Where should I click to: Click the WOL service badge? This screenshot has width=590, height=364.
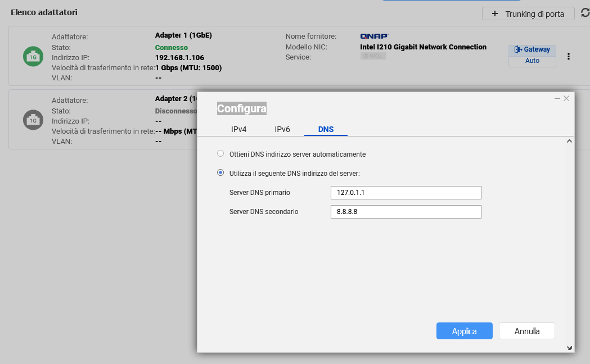[373, 57]
